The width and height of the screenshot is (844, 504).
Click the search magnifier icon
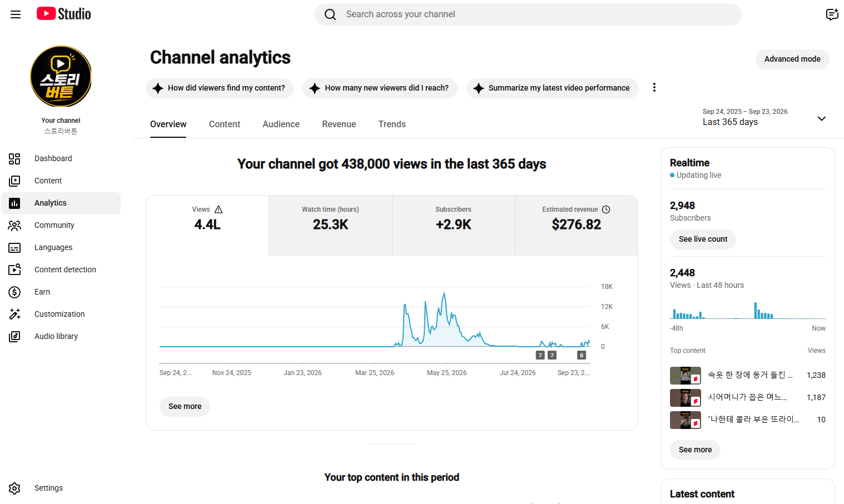coord(330,14)
